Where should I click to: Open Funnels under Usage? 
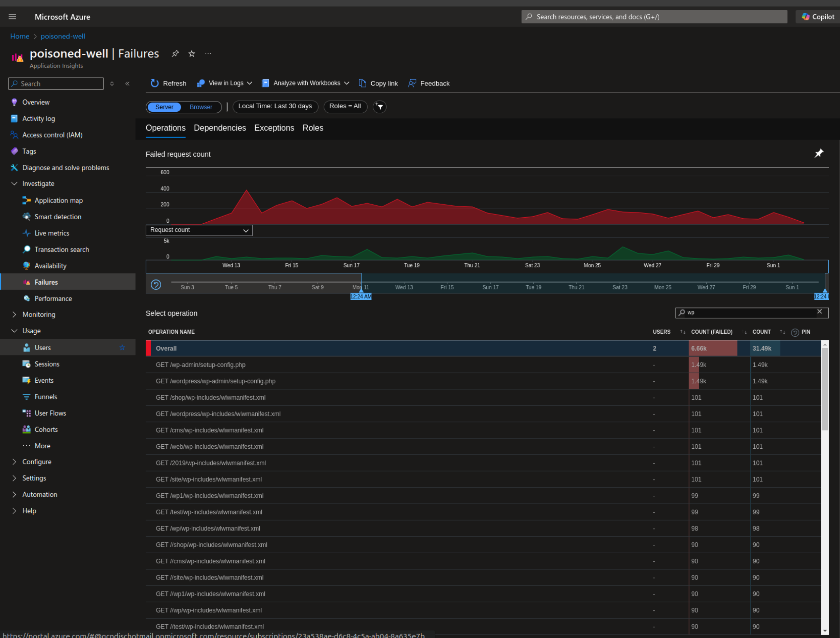tap(46, 397)
